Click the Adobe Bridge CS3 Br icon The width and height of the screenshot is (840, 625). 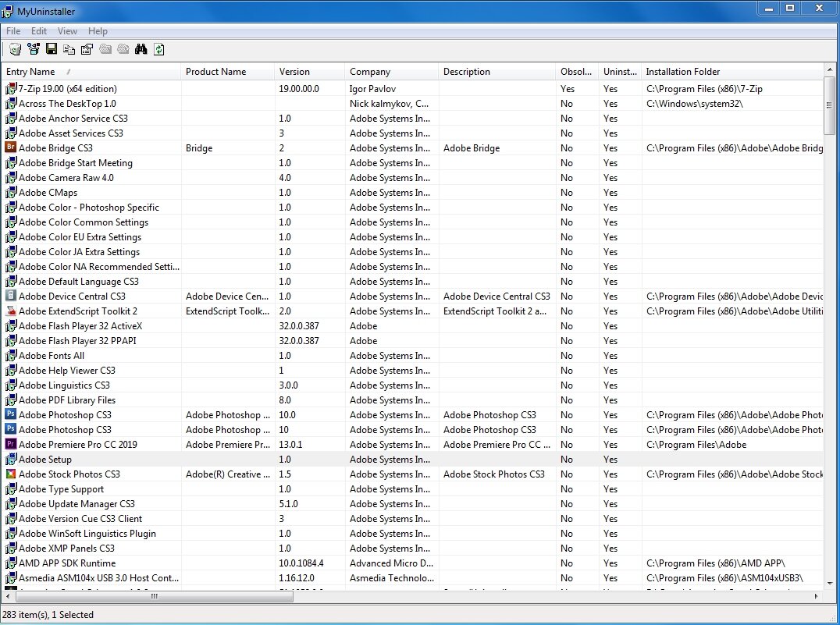pyautogui.click(x=11, y=147)
